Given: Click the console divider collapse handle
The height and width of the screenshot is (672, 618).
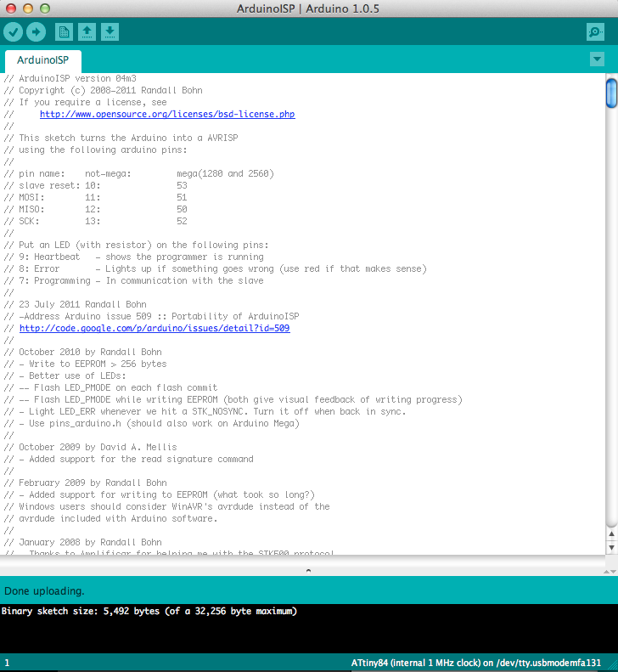Looking at the screenshot, I should [x=308, y=570].
